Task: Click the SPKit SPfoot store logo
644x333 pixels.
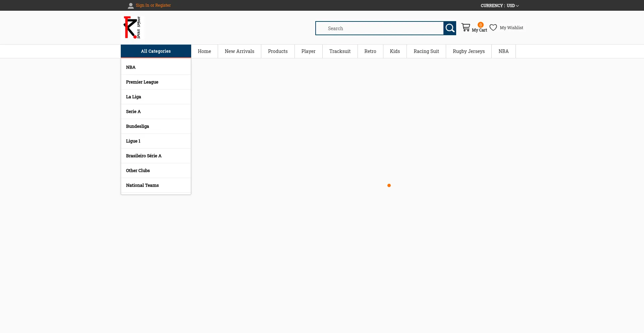Action: point(132,27)
